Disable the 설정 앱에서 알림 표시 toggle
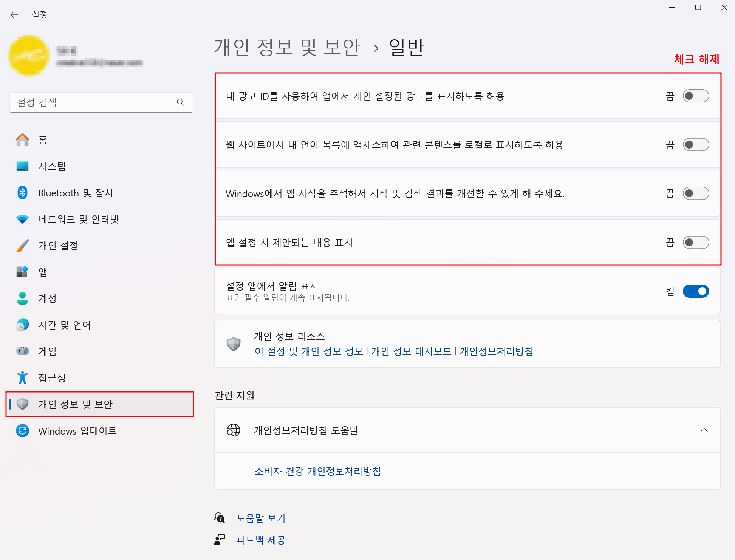This screenshot has height=560, width=735. [695, 291]
